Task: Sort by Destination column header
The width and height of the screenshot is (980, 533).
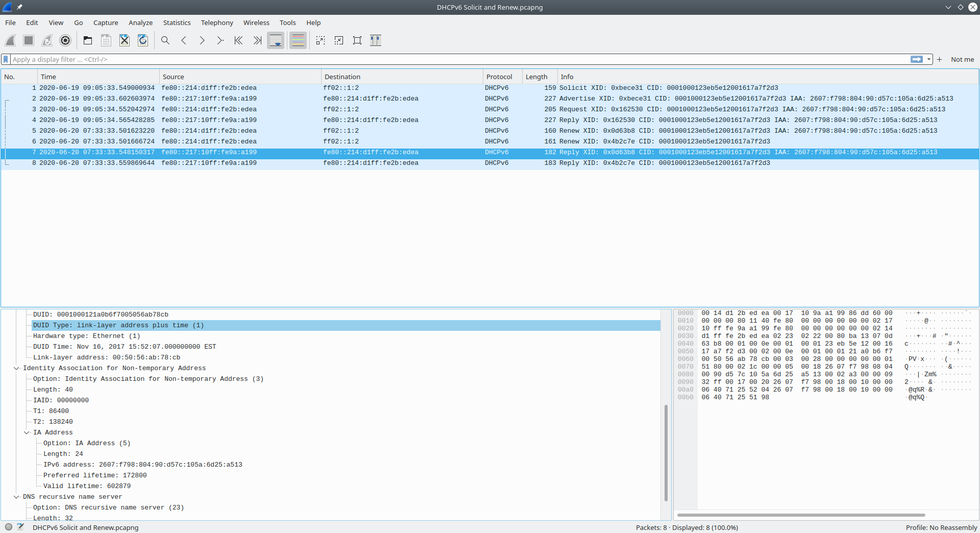Action: coord(402,77)
